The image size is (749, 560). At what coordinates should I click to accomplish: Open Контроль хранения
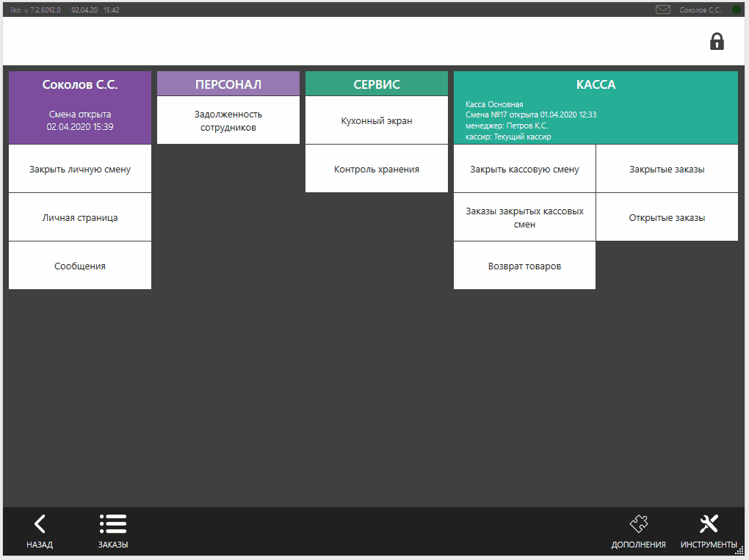[377, 169]
